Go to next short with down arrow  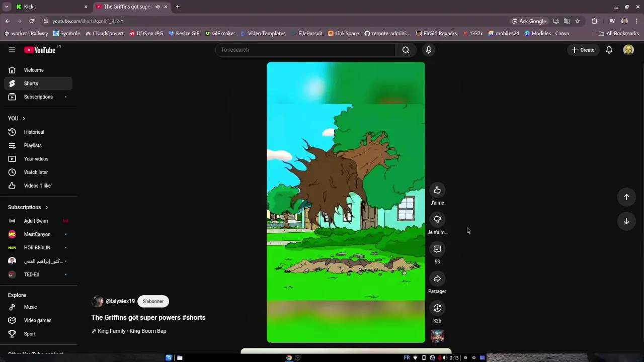coord(626,221)
